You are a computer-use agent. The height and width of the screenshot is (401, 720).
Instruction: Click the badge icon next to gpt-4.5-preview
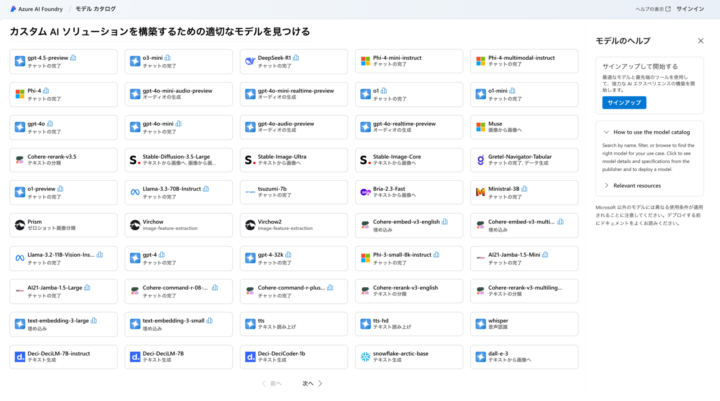click(73, 58)
